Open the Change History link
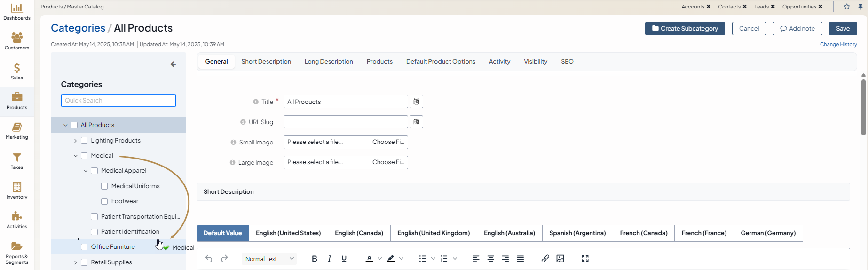This screenshot has height=270, width=868. 838,44
